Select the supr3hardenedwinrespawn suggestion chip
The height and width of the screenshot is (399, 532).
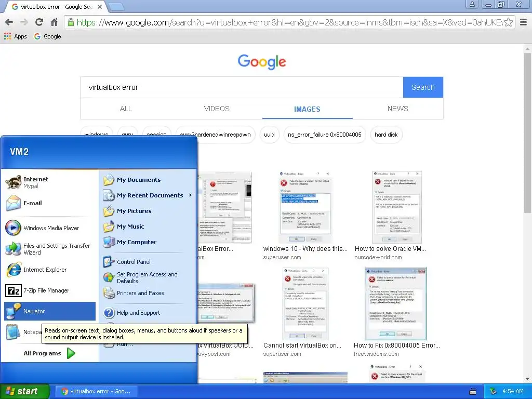coord(215,135)
